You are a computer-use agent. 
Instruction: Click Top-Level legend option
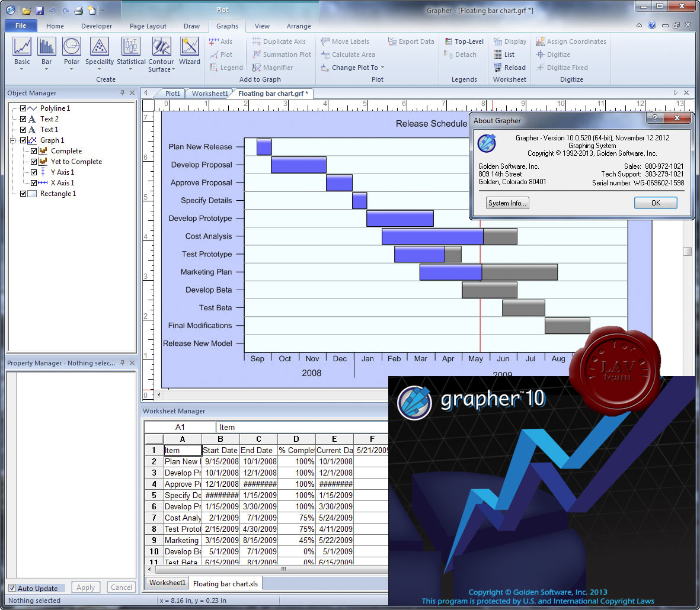click(x=464, y=41)
